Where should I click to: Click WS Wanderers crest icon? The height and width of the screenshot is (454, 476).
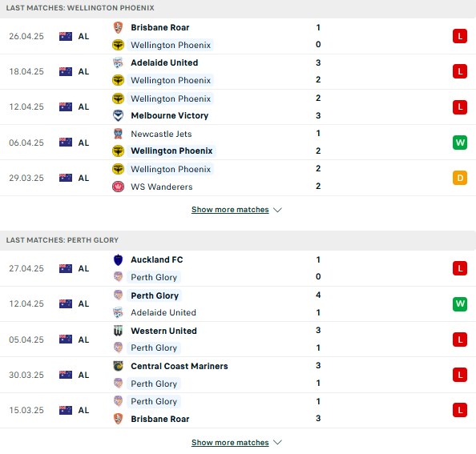[118, 187]
